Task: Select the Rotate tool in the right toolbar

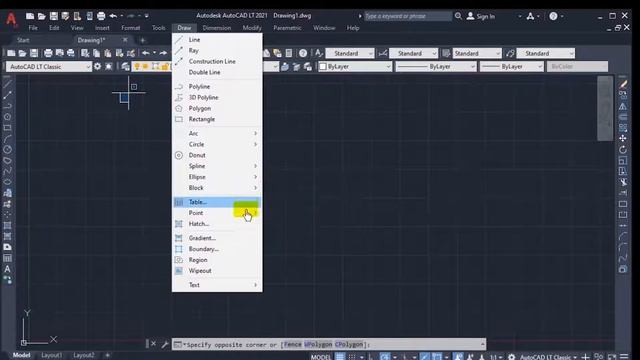Action: pyautogui.click(x=623, y=149)
